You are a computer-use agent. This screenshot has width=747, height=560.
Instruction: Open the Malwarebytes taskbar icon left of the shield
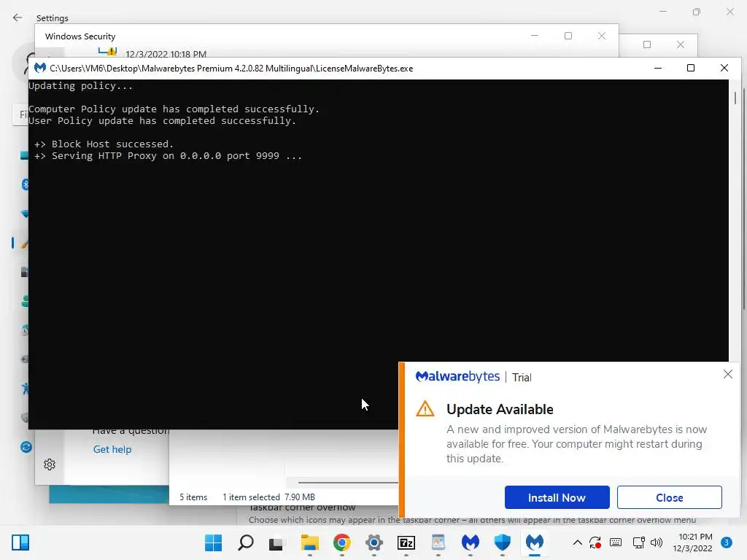coord(471,542)
